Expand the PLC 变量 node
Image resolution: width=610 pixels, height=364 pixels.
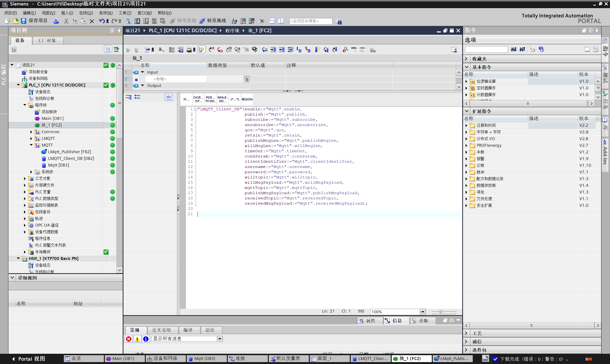(25, 192)
